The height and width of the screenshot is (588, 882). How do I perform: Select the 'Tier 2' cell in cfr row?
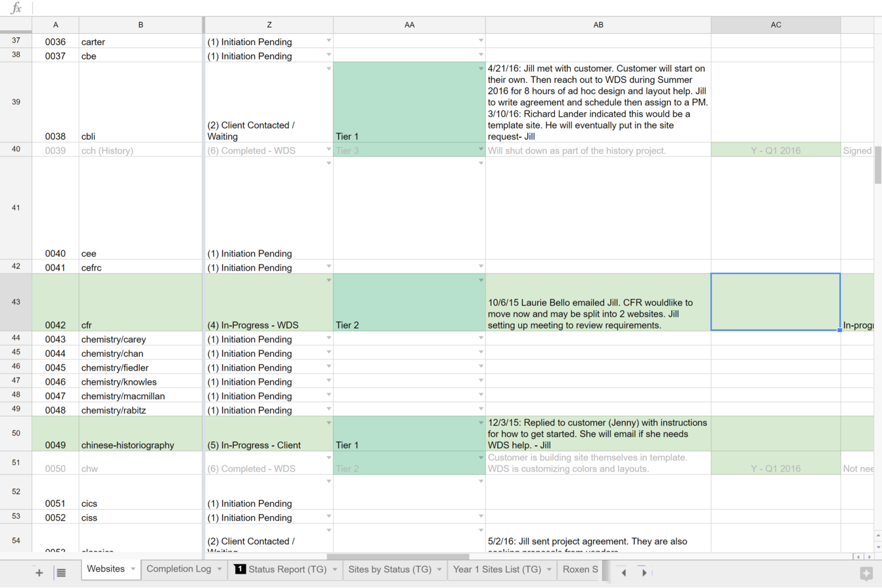(x=410, y=302)
